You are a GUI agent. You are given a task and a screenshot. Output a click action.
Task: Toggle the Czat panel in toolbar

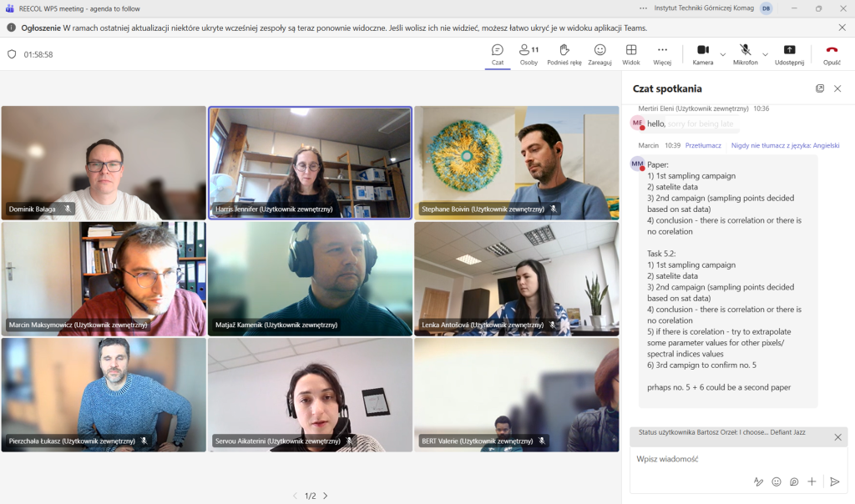498,54
